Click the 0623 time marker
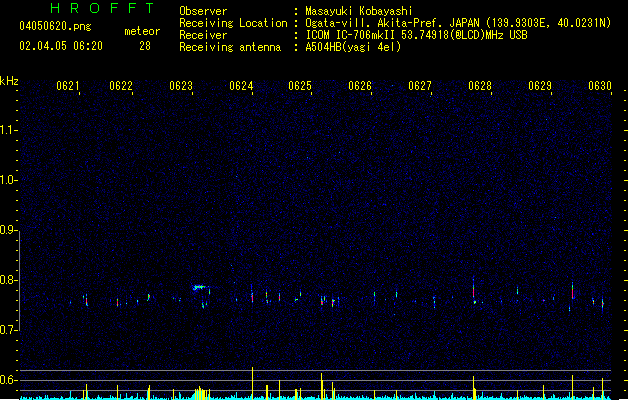The width and height of the screenshot is (629, 400). [181, 86]
